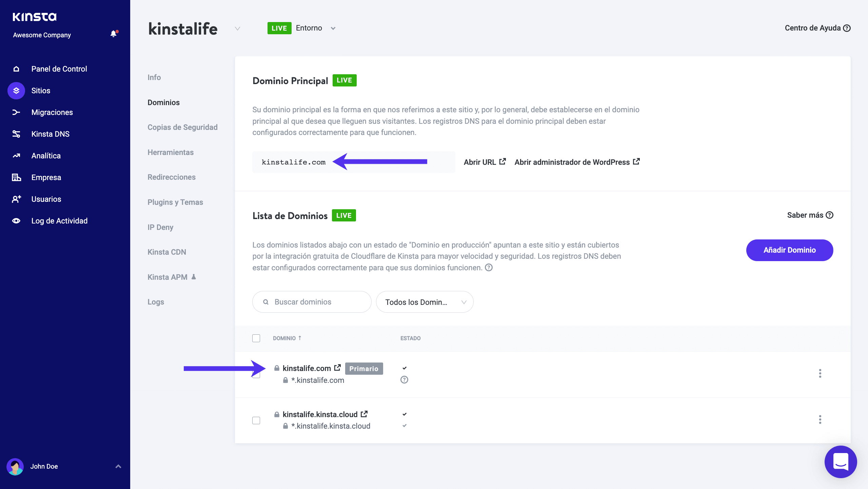
Task: Open the Intercom chat bubble icon
Action: (x=841, y=462)
